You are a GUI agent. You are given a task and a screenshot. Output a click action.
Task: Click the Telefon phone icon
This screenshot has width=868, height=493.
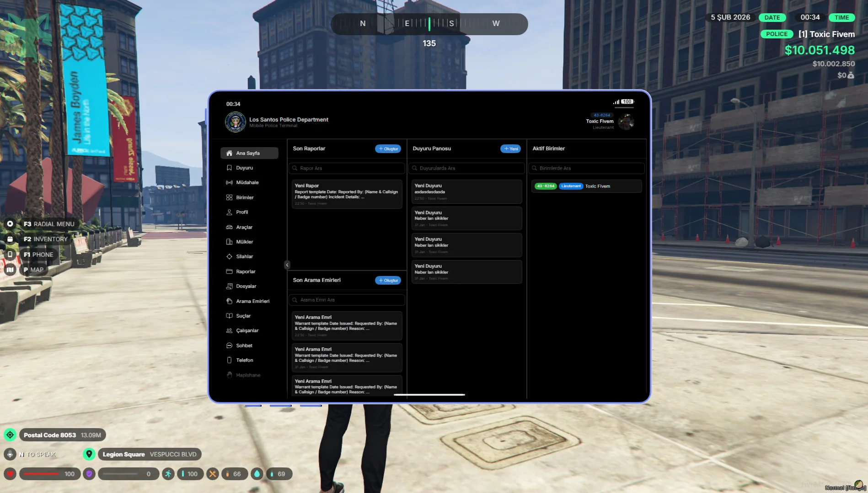click(x=229, y=360)
